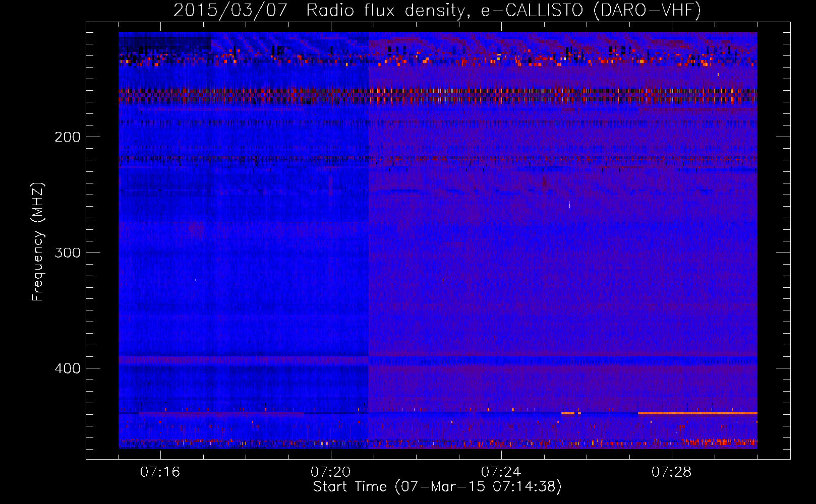Click the 07:16 time tick label
The width and height of the screenshot is (816, 504).
pyautogui.click(x=160, y=472)
